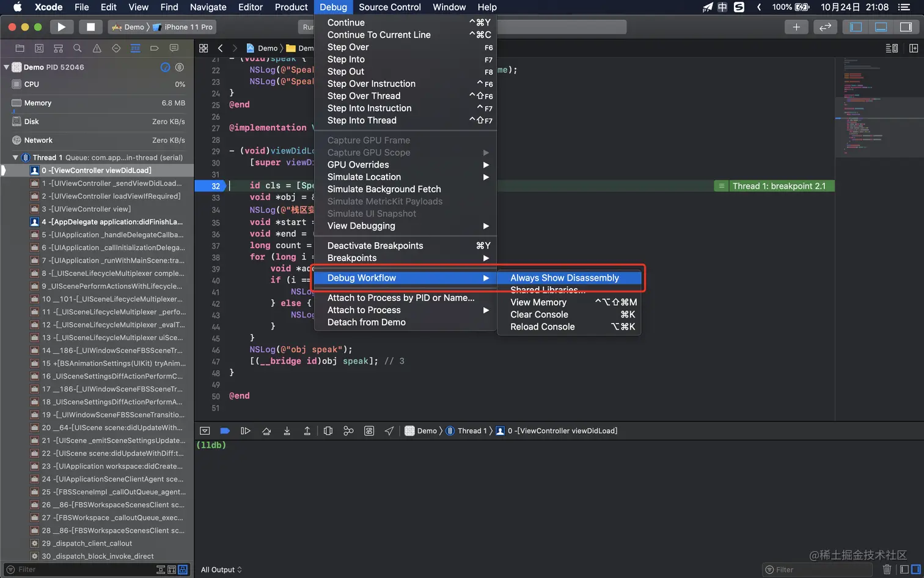Click the Run (play) button in toolbar
Viewport: 924px width, 578px height.
61,27
